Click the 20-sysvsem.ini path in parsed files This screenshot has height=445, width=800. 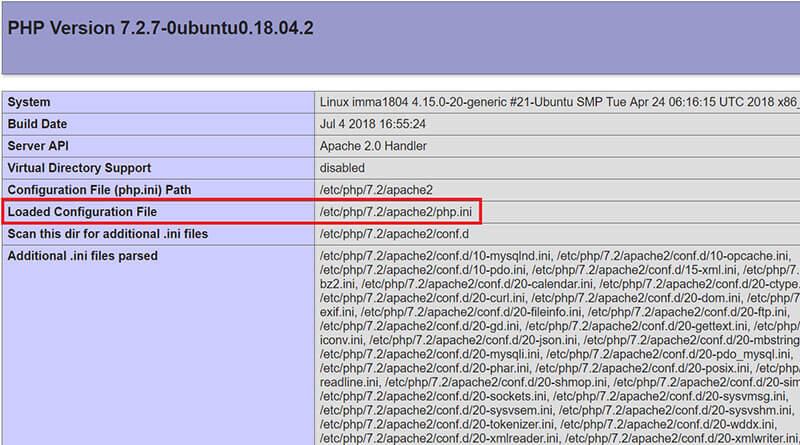pos(437,410)
